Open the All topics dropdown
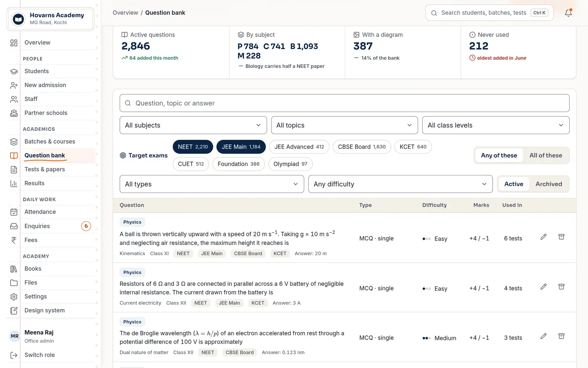Screen dimensions: 588x368 coord(345,125)
